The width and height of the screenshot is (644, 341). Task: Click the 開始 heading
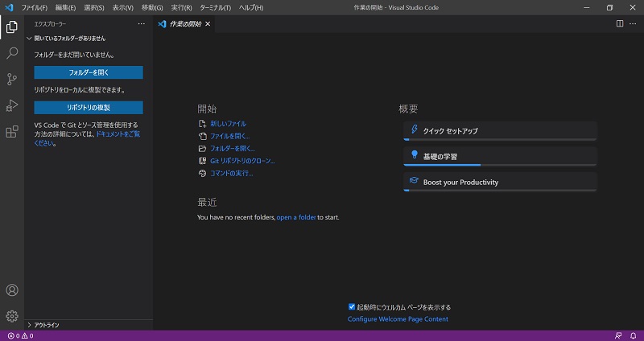(207, 109)
